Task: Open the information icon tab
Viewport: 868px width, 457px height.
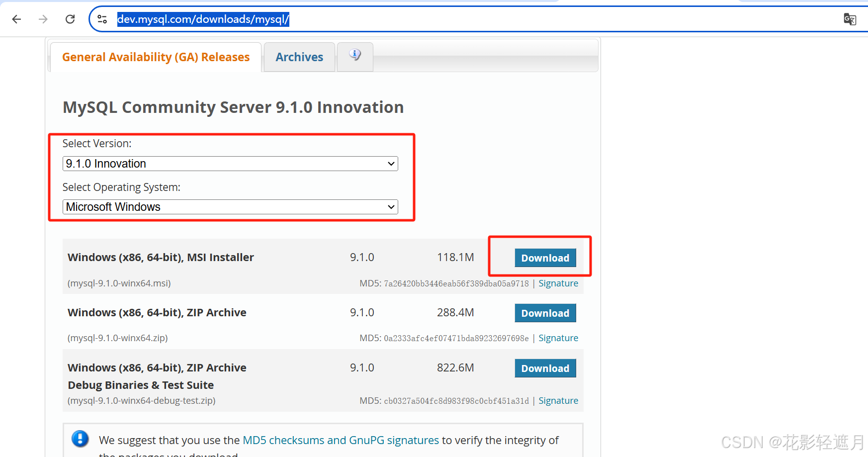Action: [x=355, y=56]
